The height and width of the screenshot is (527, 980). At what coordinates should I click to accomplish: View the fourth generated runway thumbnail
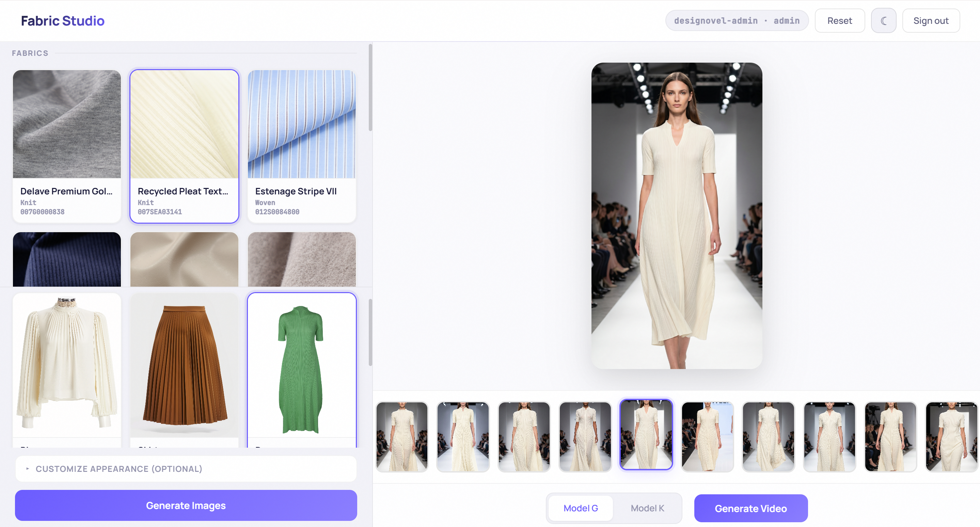[x=585, y=436]
